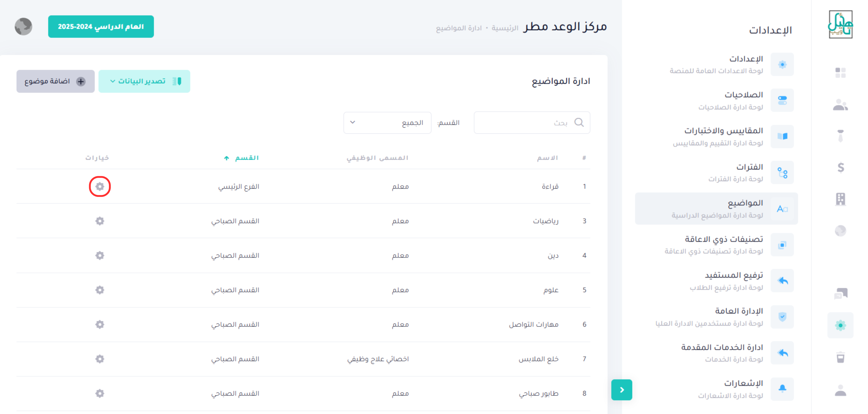Click the dollar finance icon in the rail
Viewport: 868px width, 414px height.
pyautogui.click(x=840, y=167)
